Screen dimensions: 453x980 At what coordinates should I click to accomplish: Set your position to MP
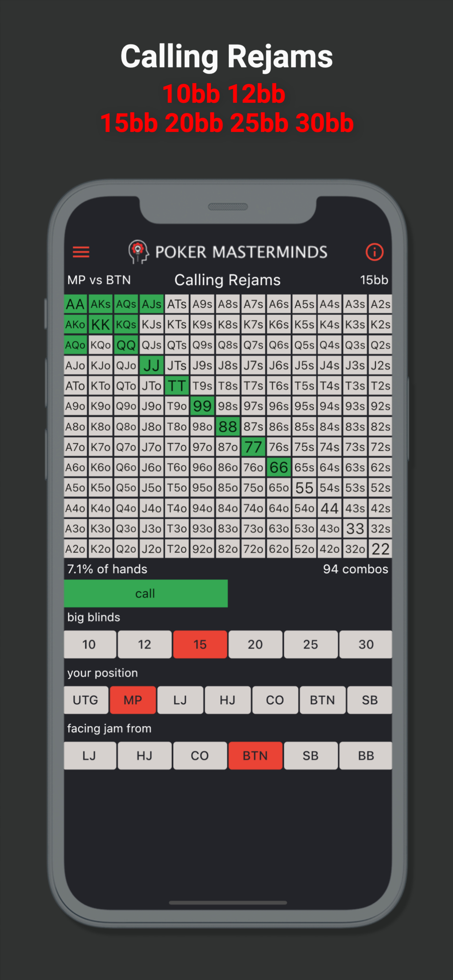coord(133,700)
